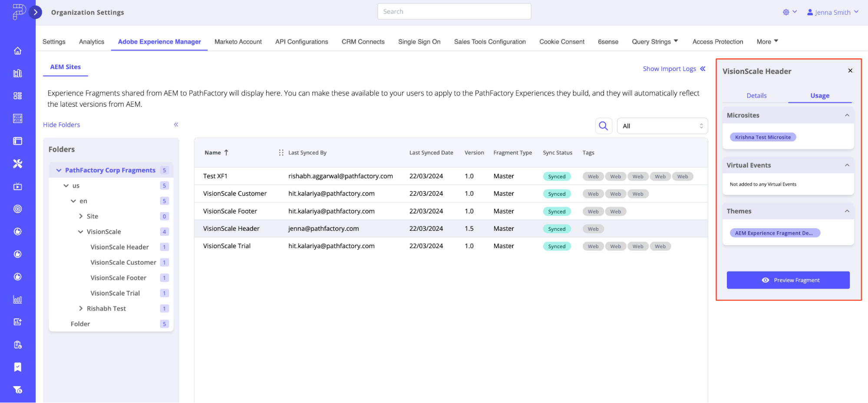Click the bookmark icon in the sidebar
Image resolution: width=868 pixels, height=403 pixels.
(18, 367)
